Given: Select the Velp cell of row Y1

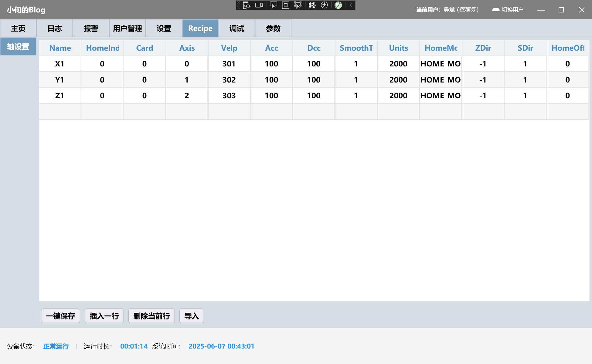Looking at the screenshot, I should (x=229, y=80).
